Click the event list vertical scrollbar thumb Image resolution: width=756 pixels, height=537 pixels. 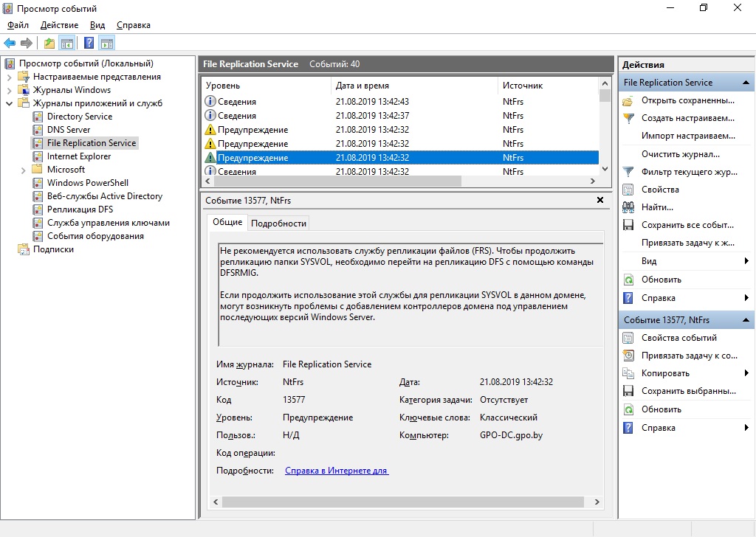click(x=605, y=95)
